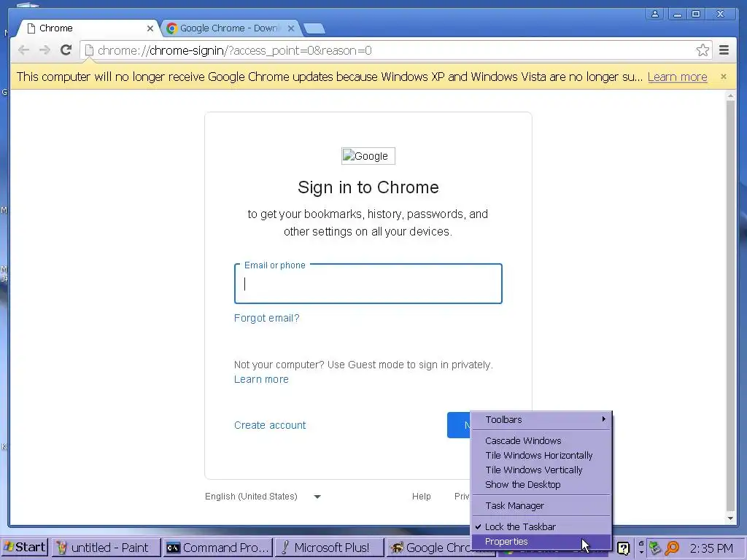This screenshot has width=747, height=560.
Task: Click the scroll up arrow of page
Action: tap(730, 96)
